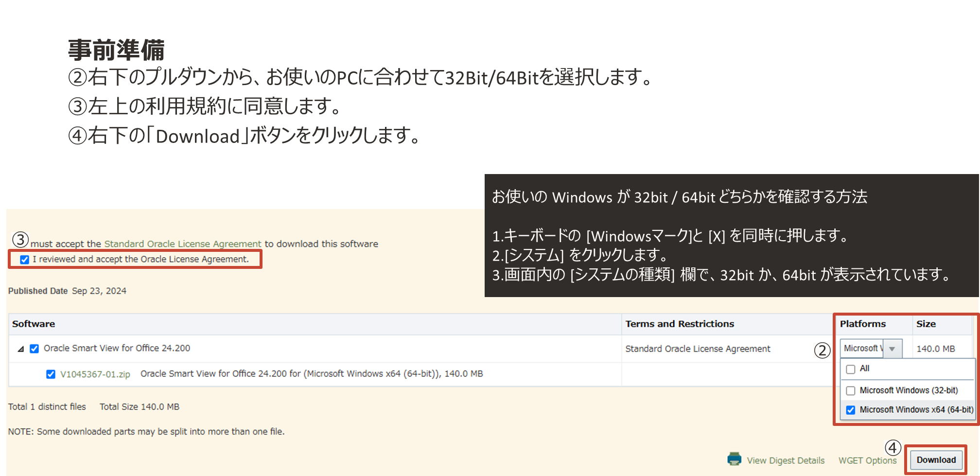Uncheck Oracle Smart View for Office 24.200
980x476 pixels.
[35, 349]
